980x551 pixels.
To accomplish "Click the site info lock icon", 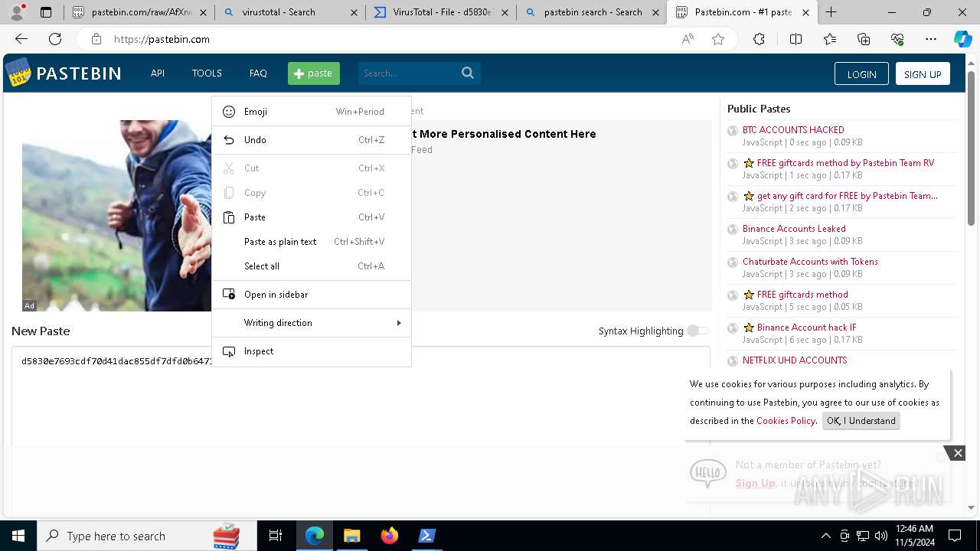I will 96,39.
